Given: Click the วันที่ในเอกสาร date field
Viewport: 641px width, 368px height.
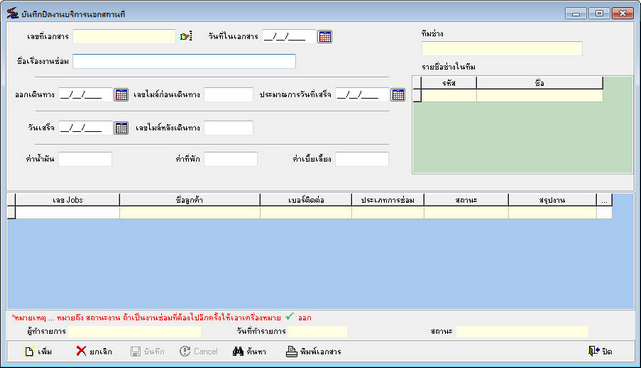Looking at the screenshot, I should click(289, 36).
